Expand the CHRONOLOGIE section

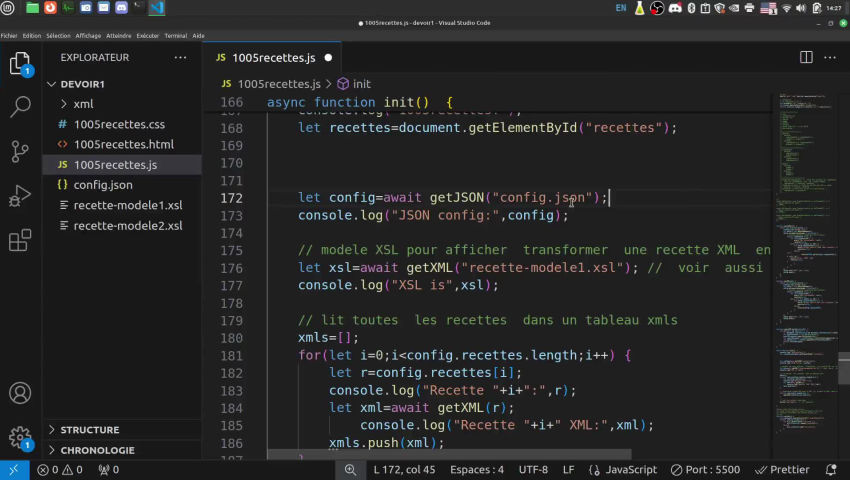pyautogui.click(x=96, y=450)
